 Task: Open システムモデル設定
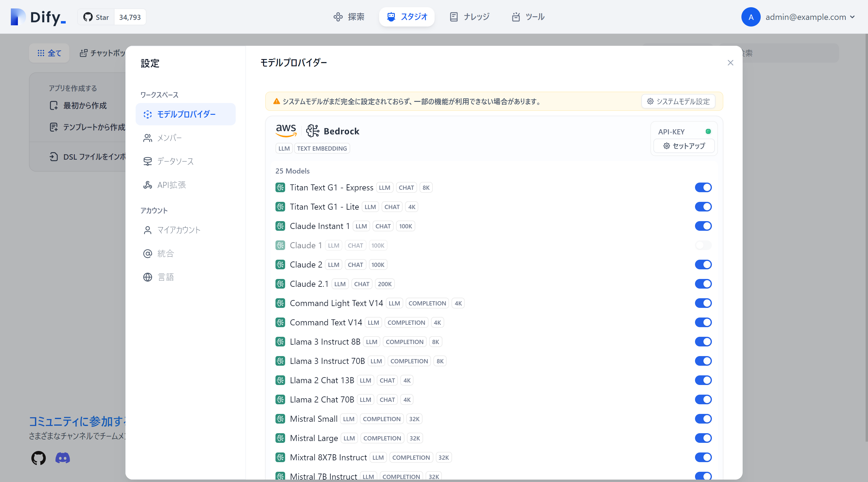(x=678, y=101)
